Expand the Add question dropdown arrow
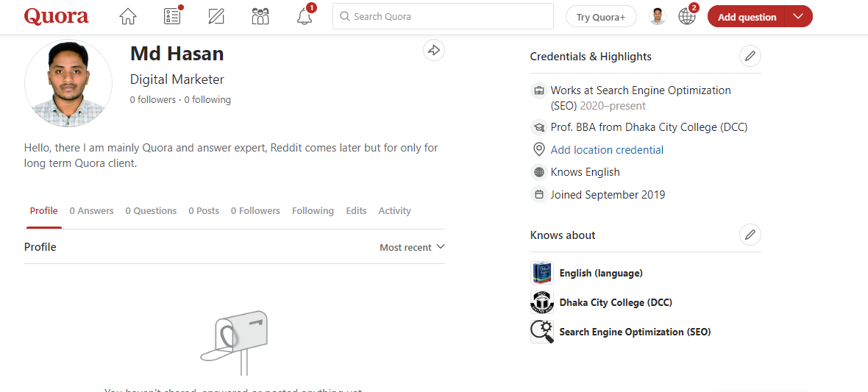868x392 pixels. click(x=797, y=17)
